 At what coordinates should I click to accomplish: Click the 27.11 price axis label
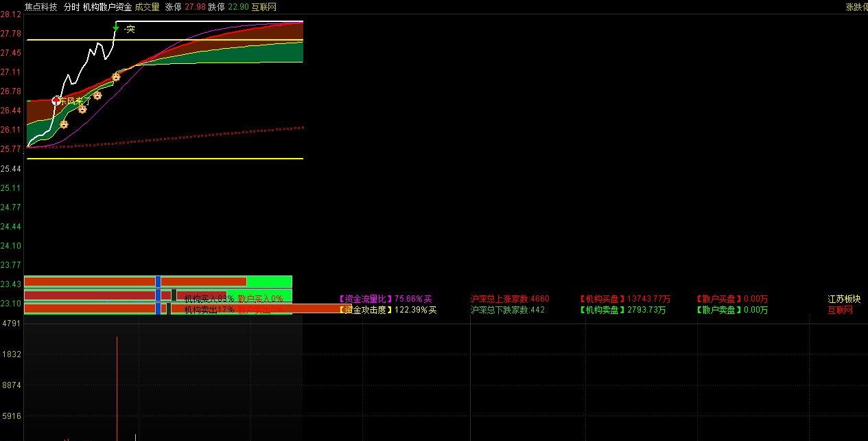point(10,72)
